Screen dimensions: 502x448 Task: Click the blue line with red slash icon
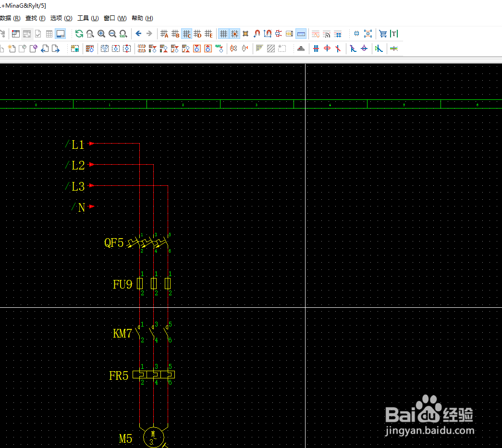[x=338, y=48]
